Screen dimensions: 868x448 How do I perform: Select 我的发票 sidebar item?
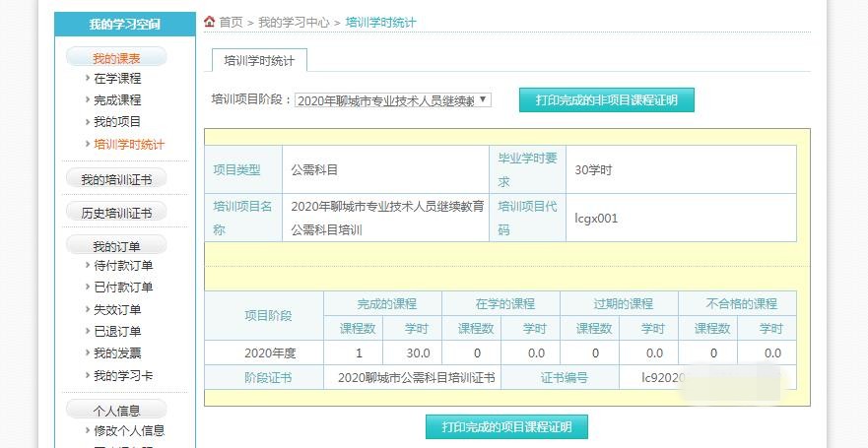coord(117,353)
